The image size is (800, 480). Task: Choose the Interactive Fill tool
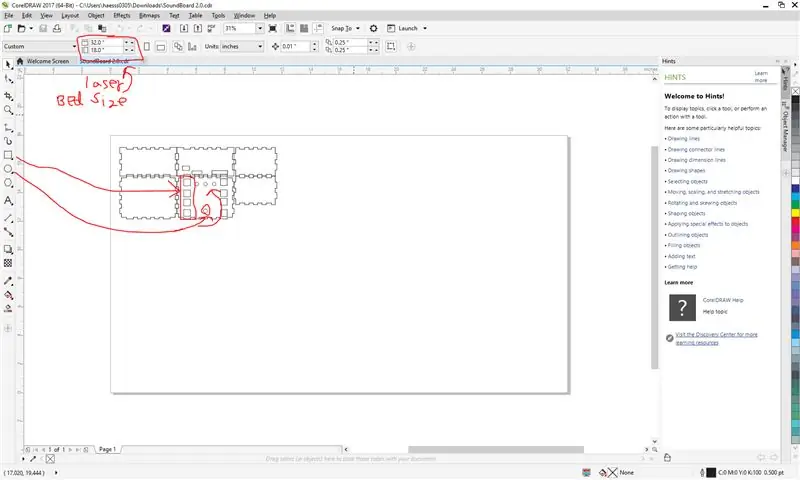click(x=8, y=295)
